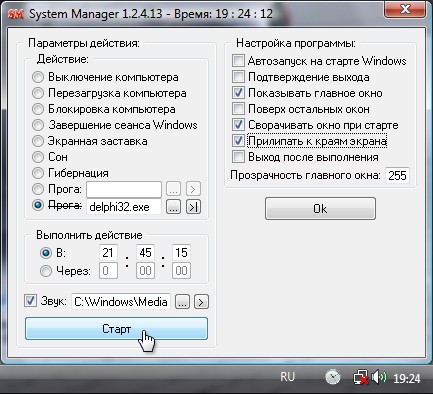Click the minutes field showing 45
This screenshot has height=394, width=433.
tap(145, 253)
